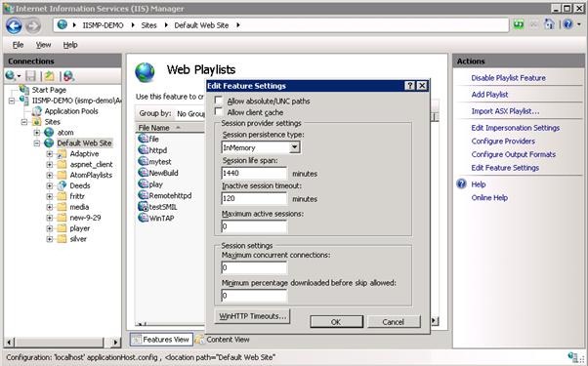Expand the media folder
Viewport: 588px width, 366px height.
50,207
